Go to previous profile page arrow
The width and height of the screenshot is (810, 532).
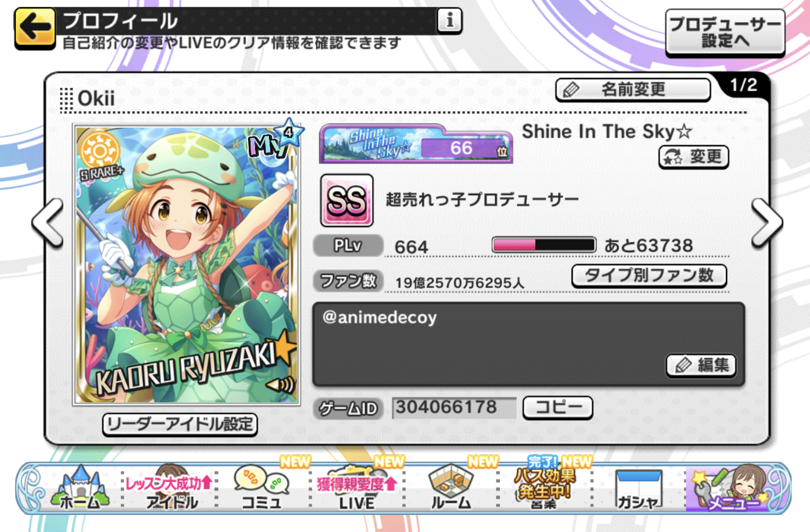pos(48,223)
